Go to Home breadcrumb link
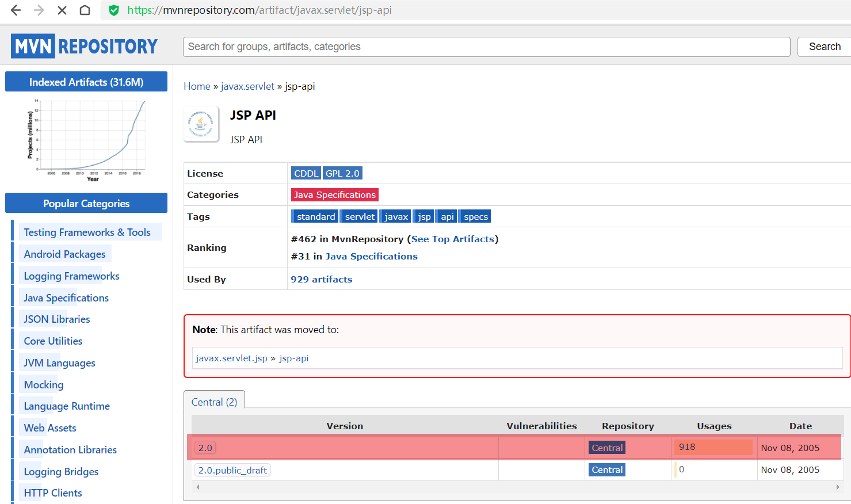Screen dimensions: 851x504 (197, 86)
